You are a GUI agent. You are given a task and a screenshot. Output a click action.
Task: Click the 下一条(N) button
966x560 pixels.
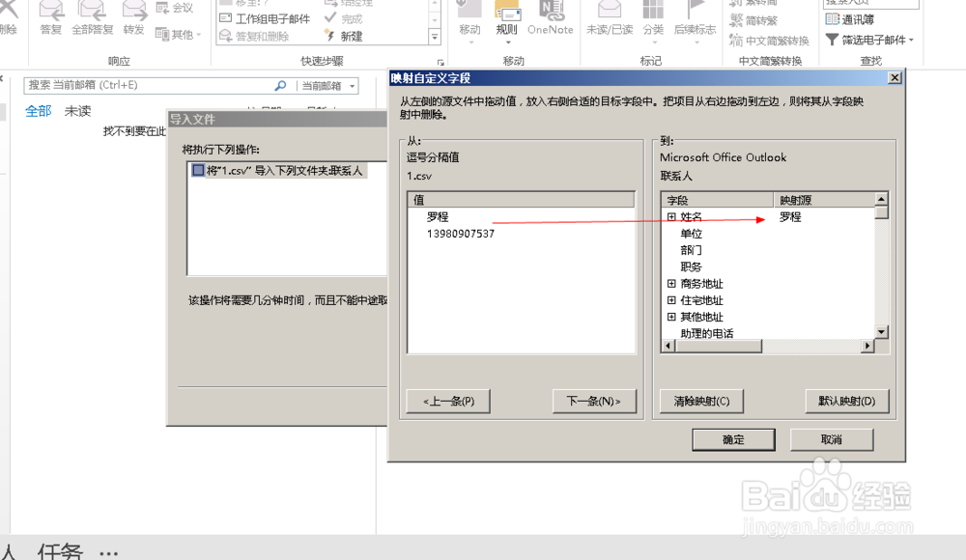point(596,401)
